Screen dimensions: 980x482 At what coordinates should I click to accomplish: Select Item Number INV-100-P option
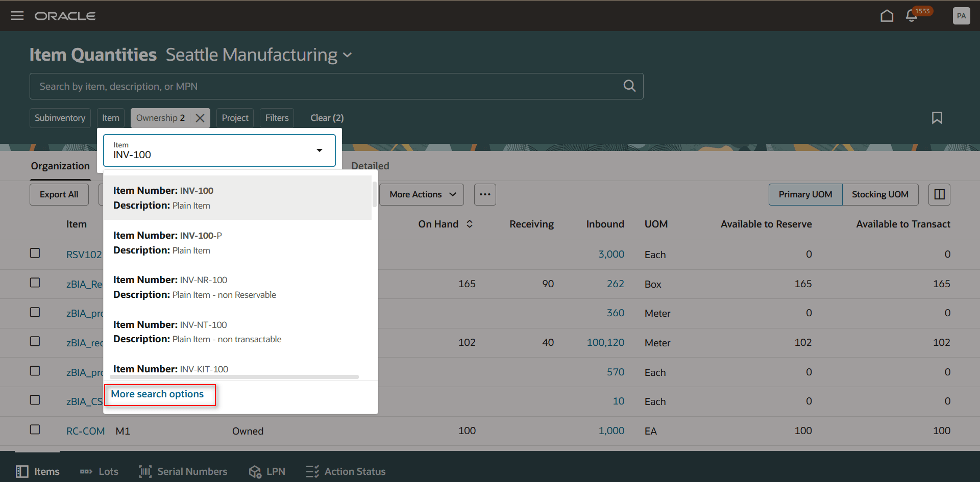coord(237,242)
